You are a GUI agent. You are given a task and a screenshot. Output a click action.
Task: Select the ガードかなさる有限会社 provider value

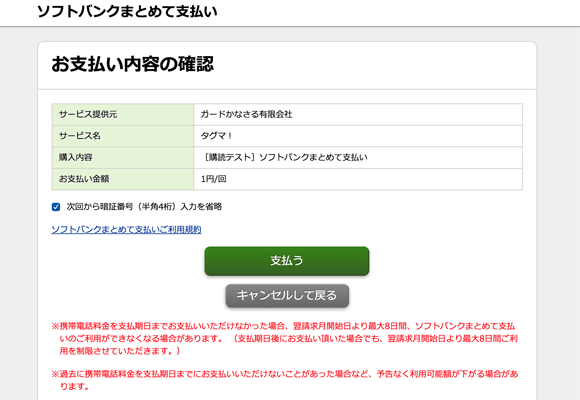(x=246, y=114)
